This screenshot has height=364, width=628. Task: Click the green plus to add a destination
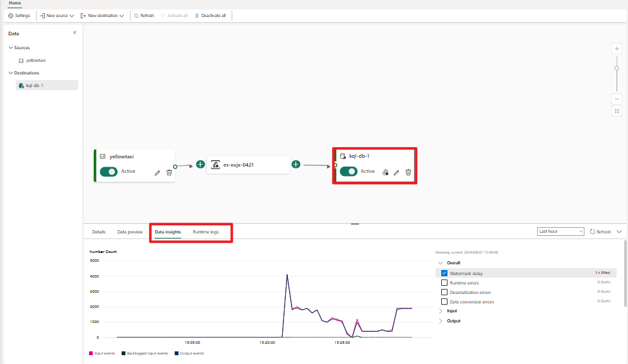point(295,164)
